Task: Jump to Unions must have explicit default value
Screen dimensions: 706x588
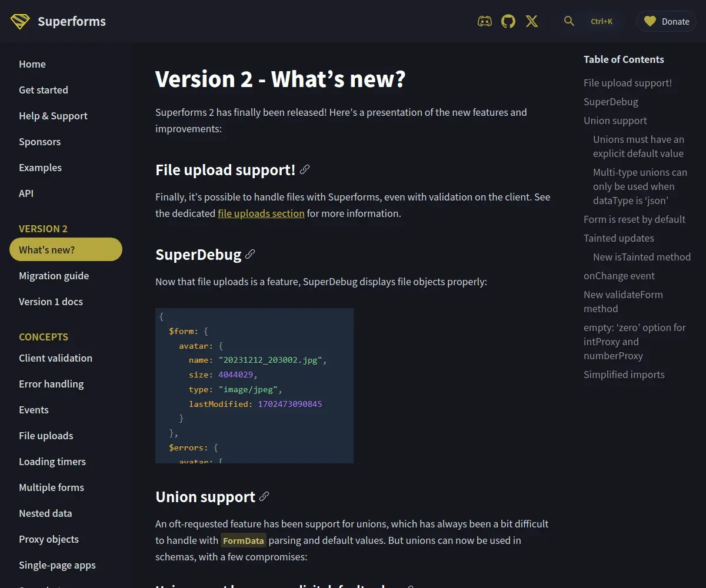Action: click(638, 146)
